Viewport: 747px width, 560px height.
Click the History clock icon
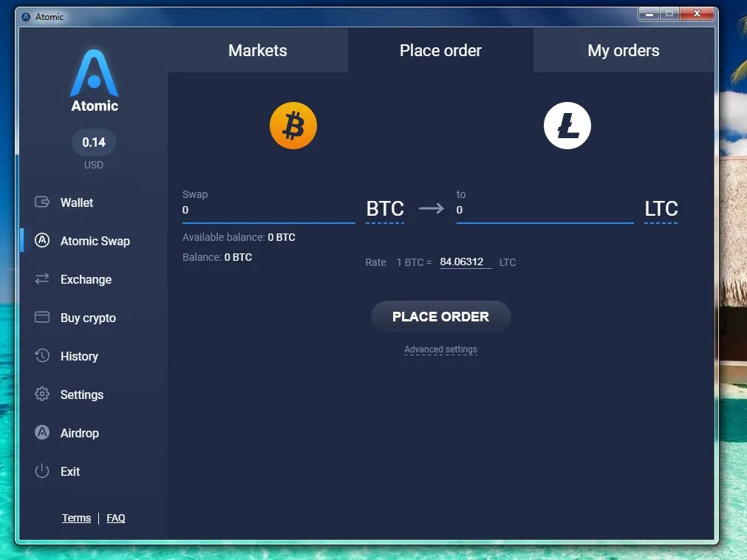coord(42,355)
